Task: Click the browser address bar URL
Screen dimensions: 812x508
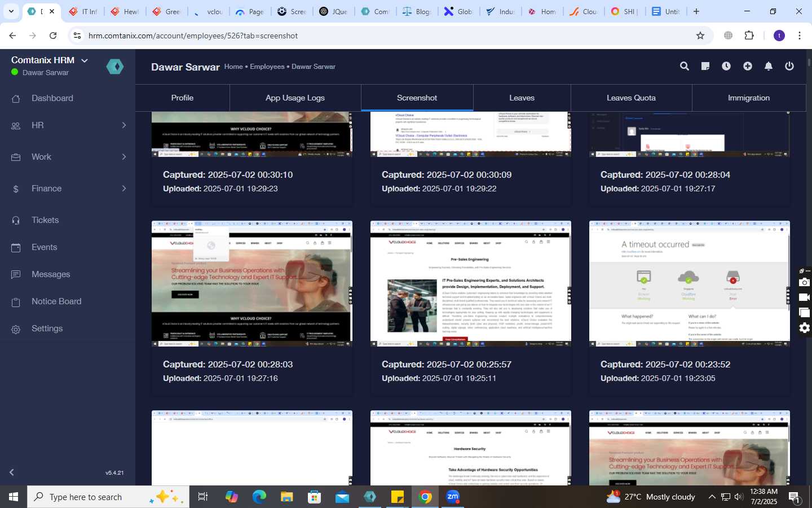Action: [193, 36]
